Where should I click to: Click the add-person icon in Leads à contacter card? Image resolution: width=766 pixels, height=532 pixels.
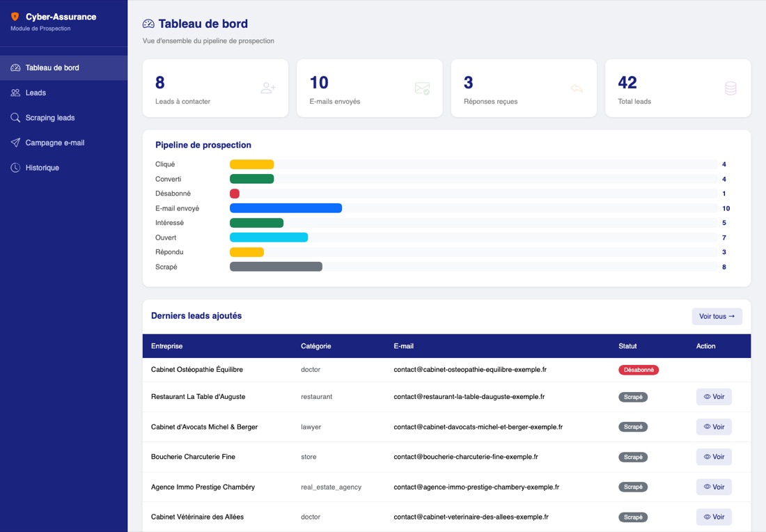click(x=267, y=88)
